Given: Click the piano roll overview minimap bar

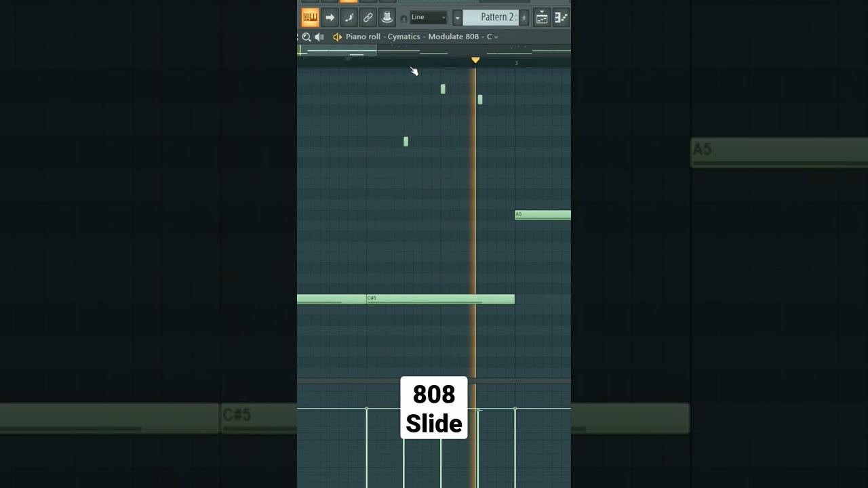Looking at the screenshot, I should coord(434,51).
